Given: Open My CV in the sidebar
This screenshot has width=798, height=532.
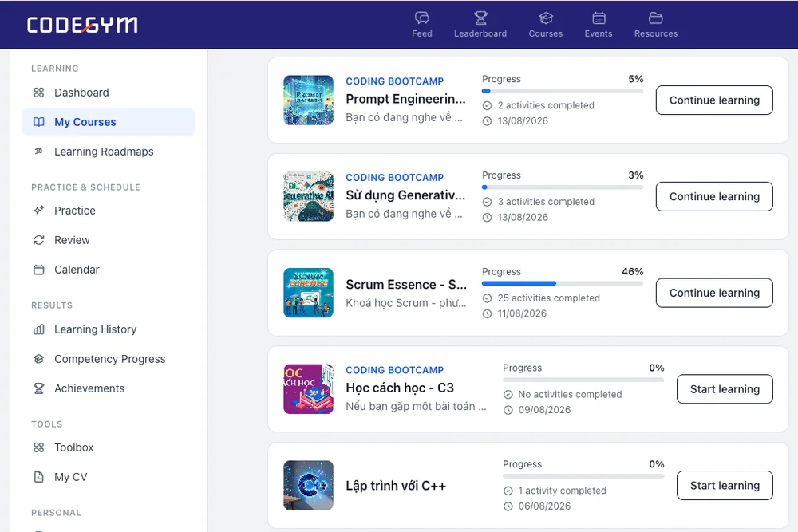Looking at the screenshot, I should point(108,477).
